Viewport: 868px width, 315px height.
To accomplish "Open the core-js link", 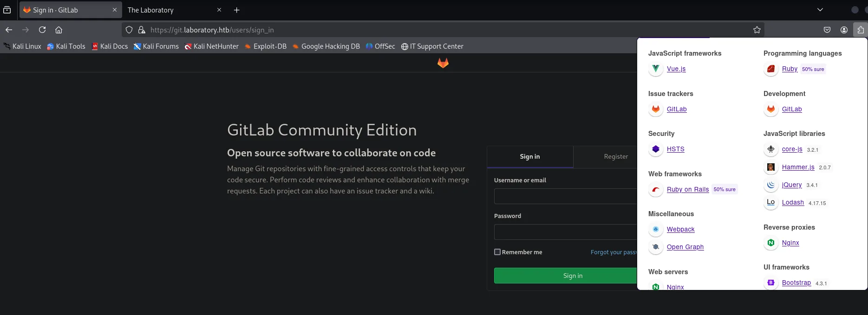I will [792, 149].
